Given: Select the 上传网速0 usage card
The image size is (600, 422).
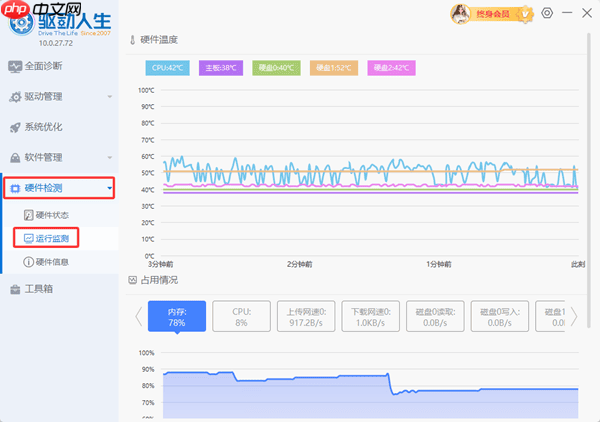Looking at the screenshot, I should [x=306, y=316].
